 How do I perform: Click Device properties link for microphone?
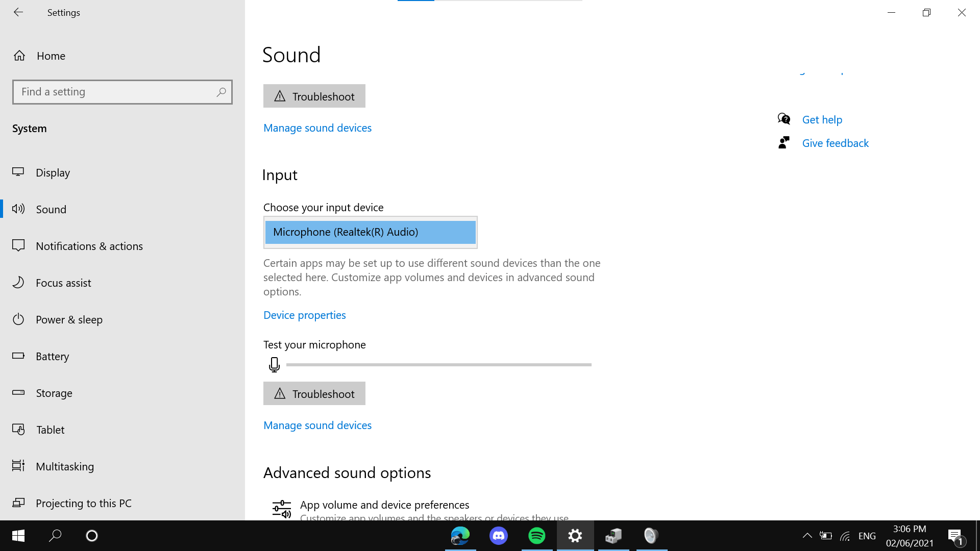click(304, 315)
